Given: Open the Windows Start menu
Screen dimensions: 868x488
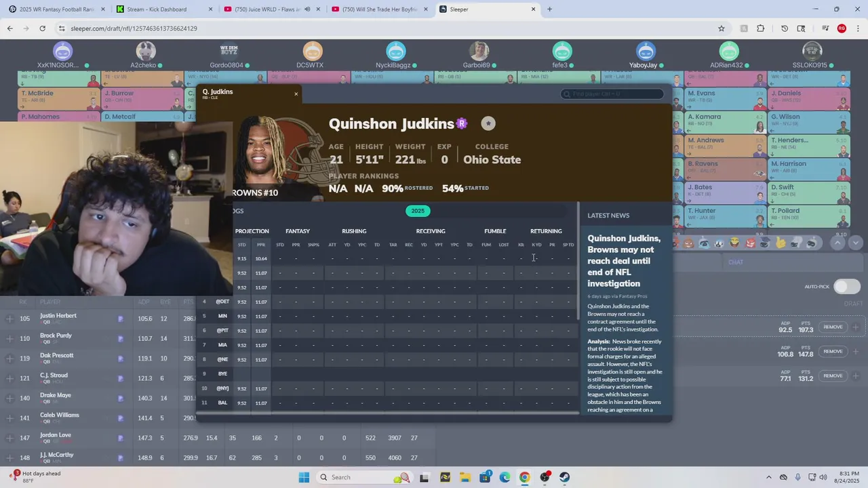Looking at the screenshot, I should (x=304, y=477).
